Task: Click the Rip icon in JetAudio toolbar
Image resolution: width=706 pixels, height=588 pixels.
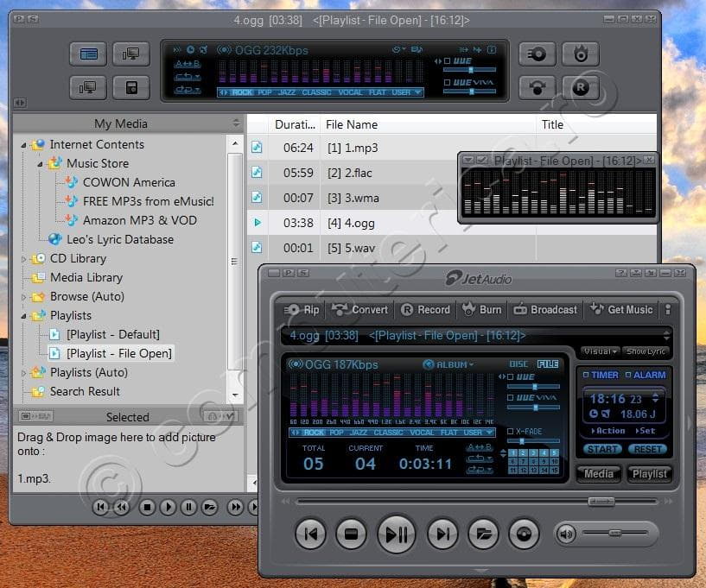Action: (302, 310)
